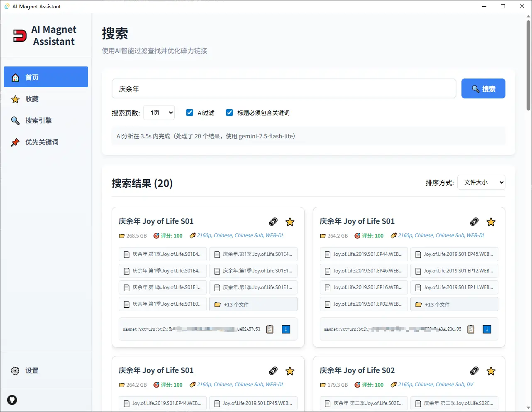Disable the AI过滤 checkbox
Viewport: 532px width, 412px height.
(x=190, y=112)
